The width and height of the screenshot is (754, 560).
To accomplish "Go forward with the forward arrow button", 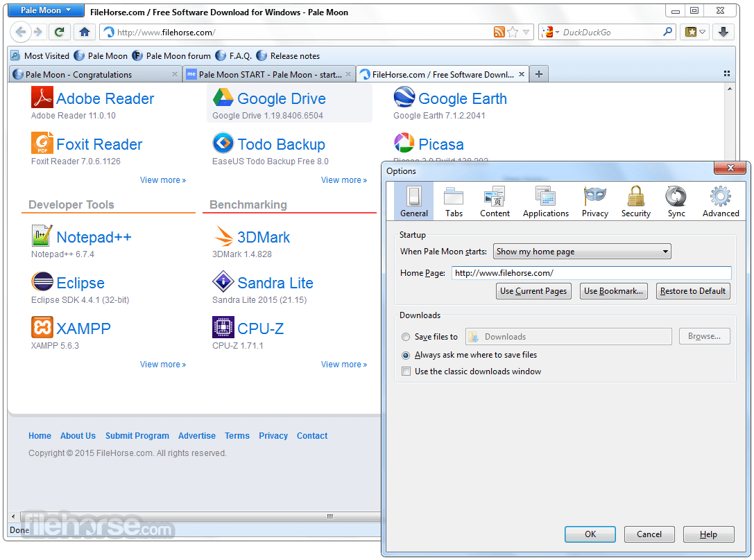I will (x=37, y=32).
